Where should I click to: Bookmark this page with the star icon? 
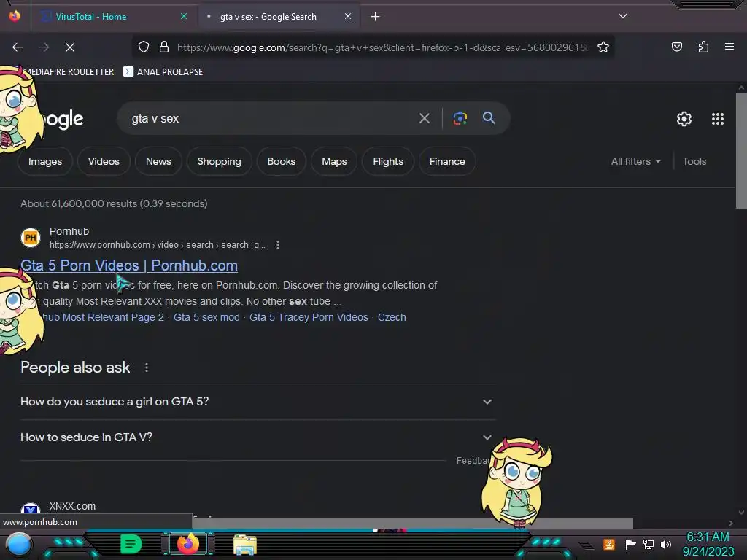pos(603,47)
